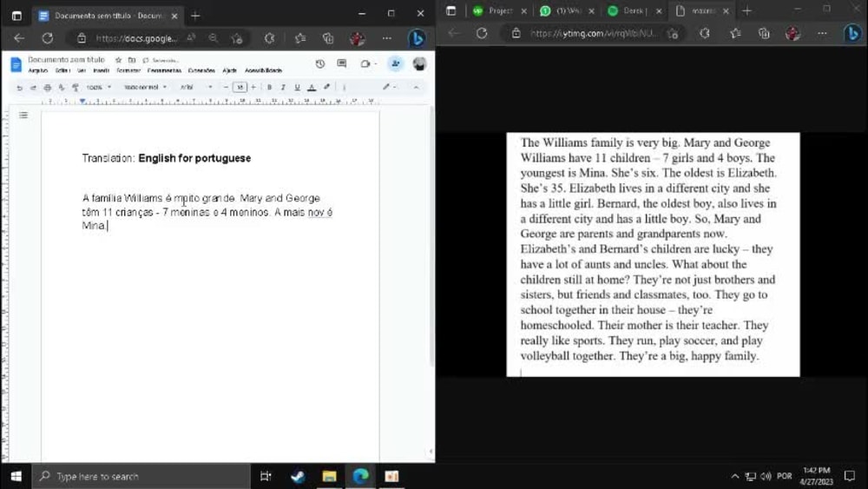Open the extensions icon in left browser

tap(270, 38)
